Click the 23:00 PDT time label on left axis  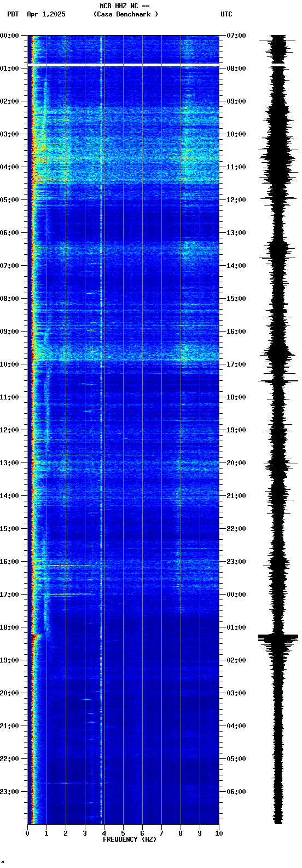click(x=9, y=792)
